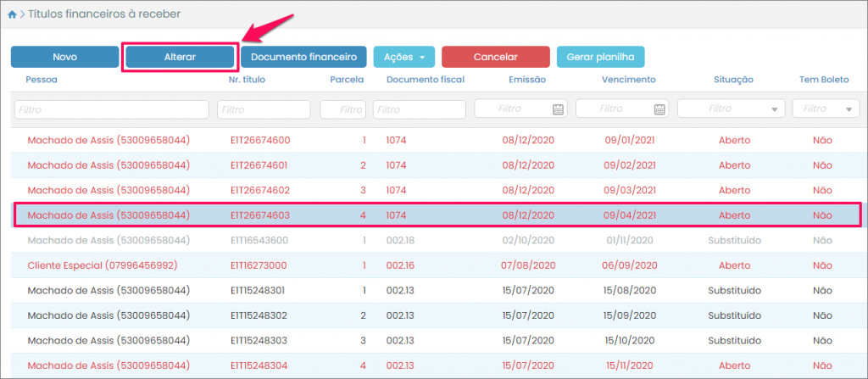
Task: Open the Vencimento filter calendar icon
Action: click(x=659, y=109)
